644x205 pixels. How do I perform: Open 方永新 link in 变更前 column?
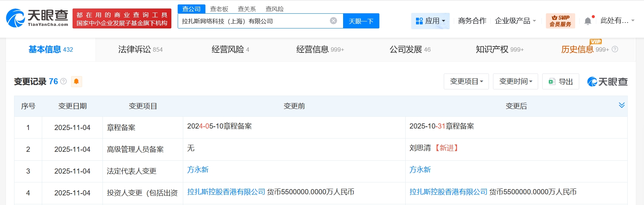point(198,170)
